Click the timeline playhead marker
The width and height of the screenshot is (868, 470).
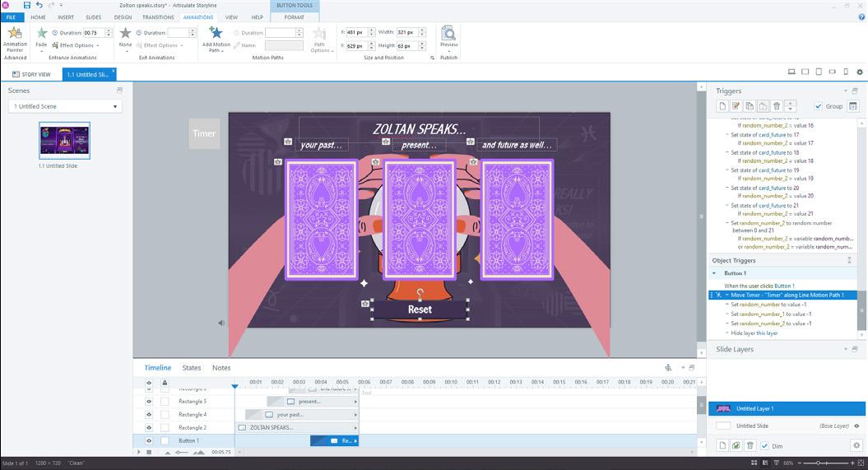coord(234,386)
